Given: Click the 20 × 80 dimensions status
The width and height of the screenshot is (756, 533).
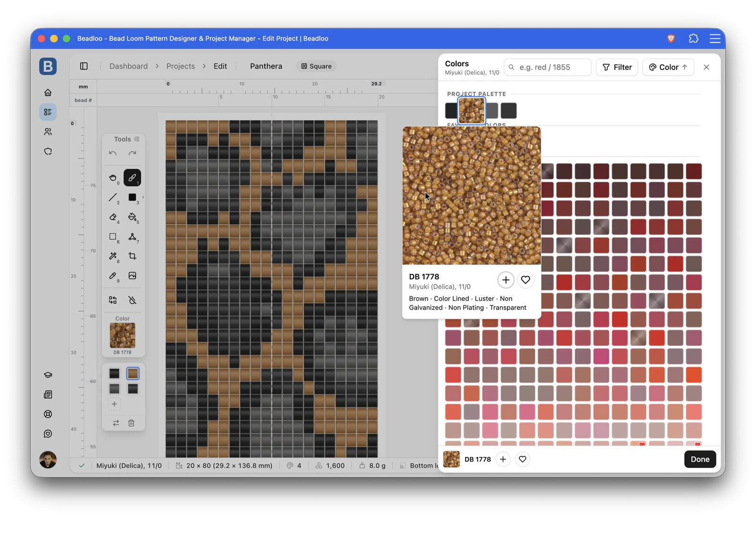Looking at the screenshot, I should pos(224,465).
